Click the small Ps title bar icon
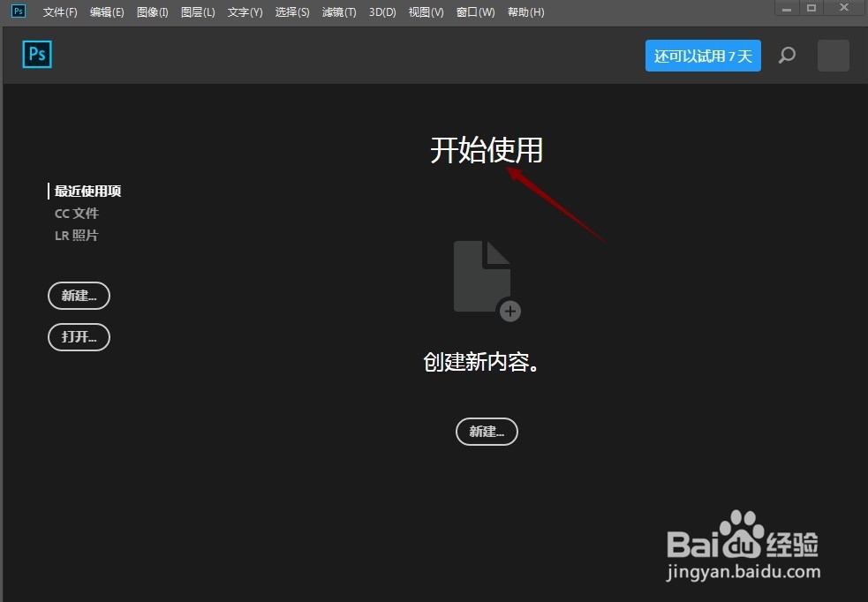Image resolution: width=868 pixels, height=602 pixels. (19, 11)
